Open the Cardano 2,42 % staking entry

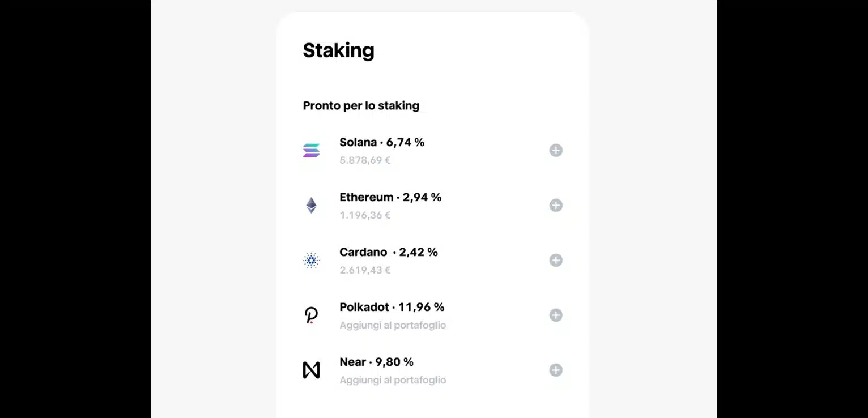coord(388,252)
